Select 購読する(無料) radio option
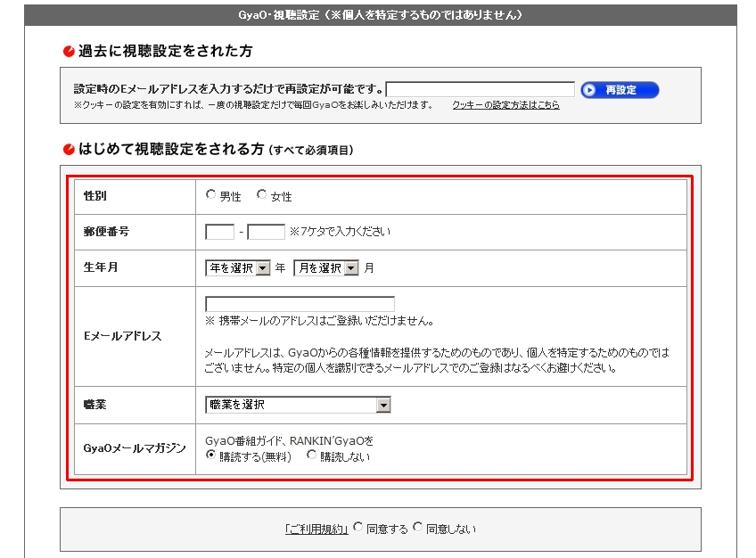Screen dimensions: 756x558 210,455
